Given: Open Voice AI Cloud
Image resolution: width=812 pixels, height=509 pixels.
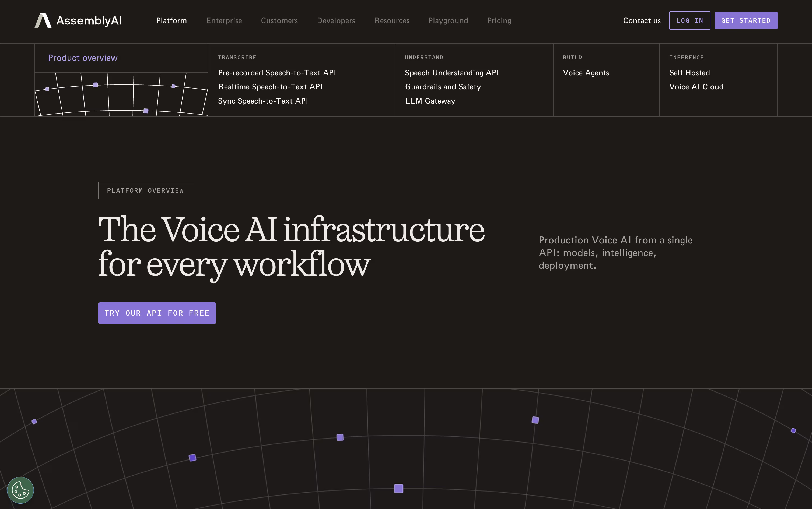Looking at the screenshot, I should [696, 87].
